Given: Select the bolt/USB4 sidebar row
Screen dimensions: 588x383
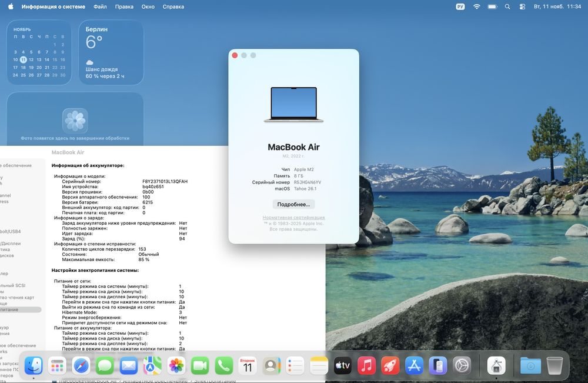Looking at the screenshot, I should pyautogui.click(x=11, y=231).
